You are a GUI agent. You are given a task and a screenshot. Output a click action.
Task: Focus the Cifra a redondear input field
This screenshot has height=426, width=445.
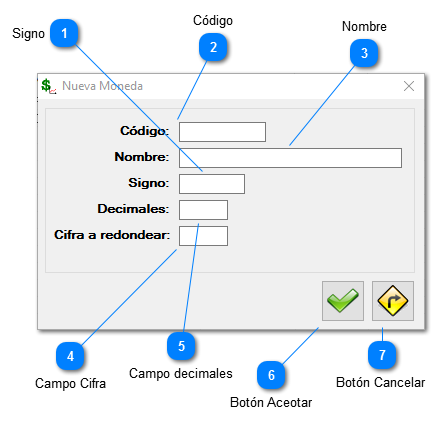[203, 236]
